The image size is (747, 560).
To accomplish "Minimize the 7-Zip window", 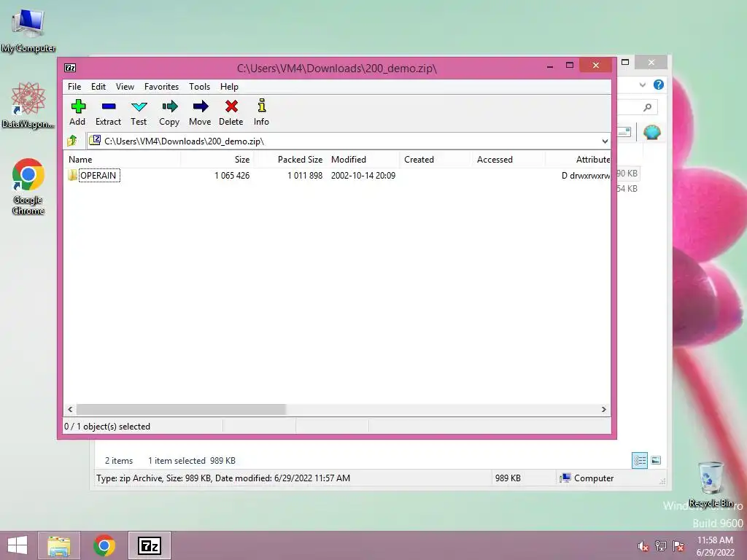I will pos(550,66).
